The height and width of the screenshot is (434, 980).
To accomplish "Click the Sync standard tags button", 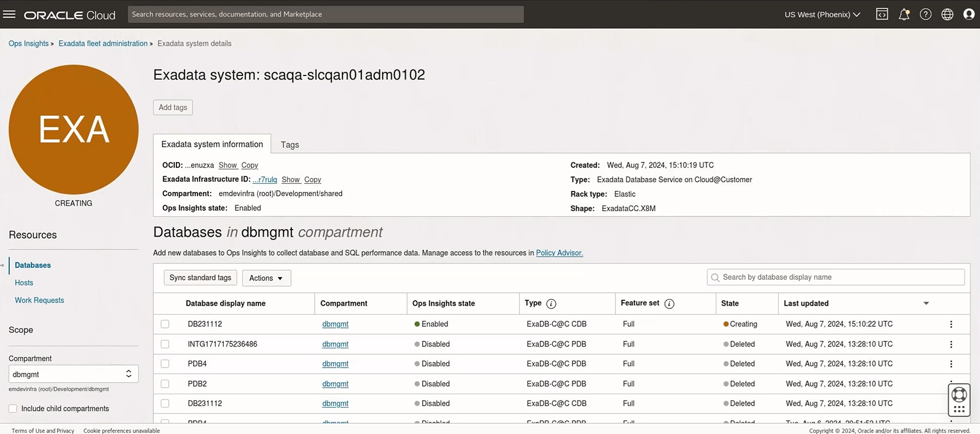I will [x=200, y=278].
